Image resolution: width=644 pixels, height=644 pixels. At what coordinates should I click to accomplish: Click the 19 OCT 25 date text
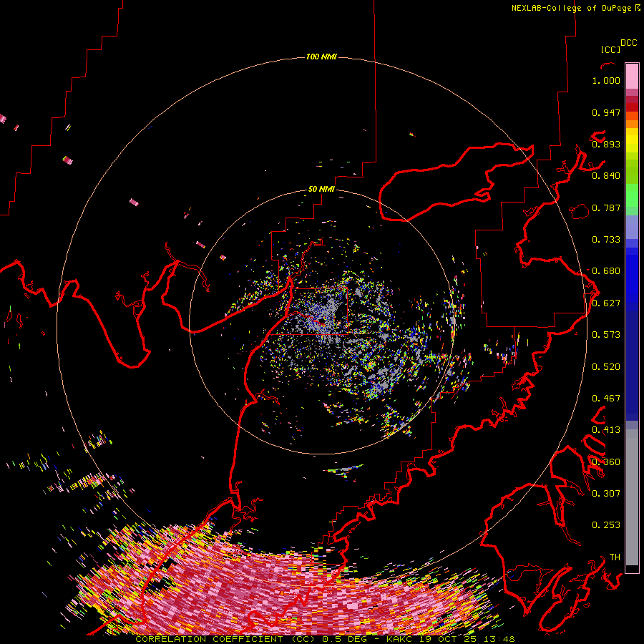click(448, 639)
